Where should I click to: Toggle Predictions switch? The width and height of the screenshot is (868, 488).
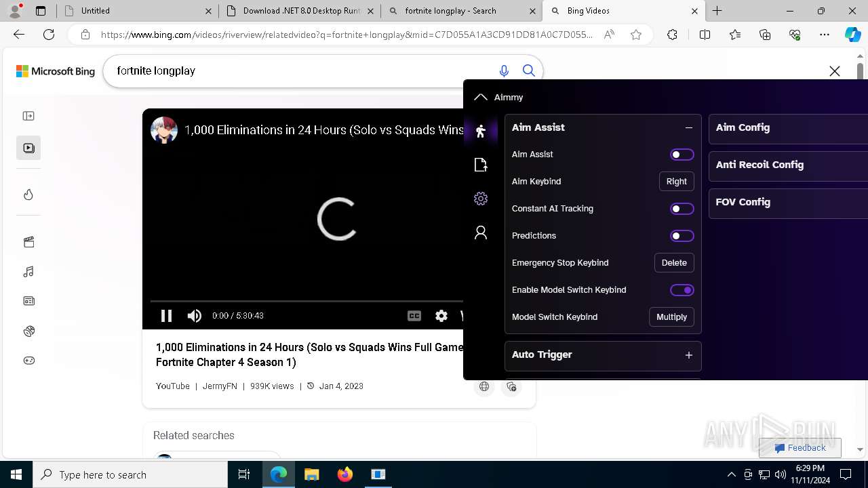682,236
